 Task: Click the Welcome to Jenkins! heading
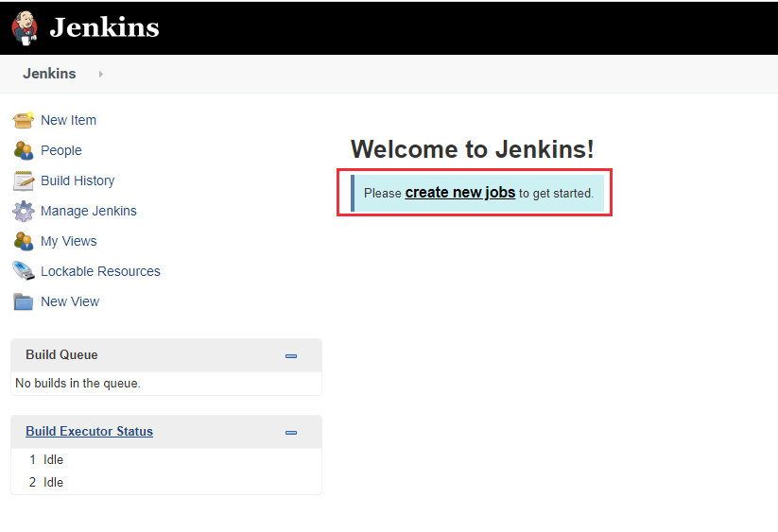pos(472,149)
